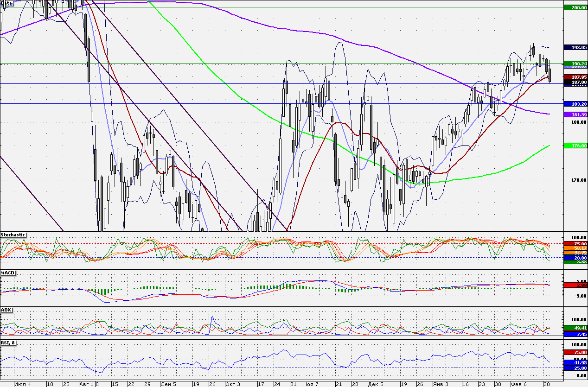Viewport: 588px width, 387px height.
Task: Click the green 190.24 price level tag
Action: tap(575, 63)
